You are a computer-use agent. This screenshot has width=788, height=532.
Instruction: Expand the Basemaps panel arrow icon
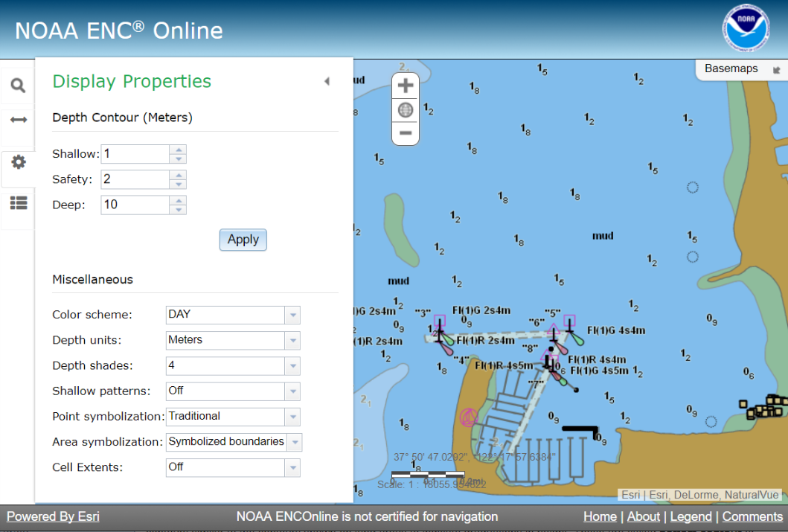click(777, 70)
